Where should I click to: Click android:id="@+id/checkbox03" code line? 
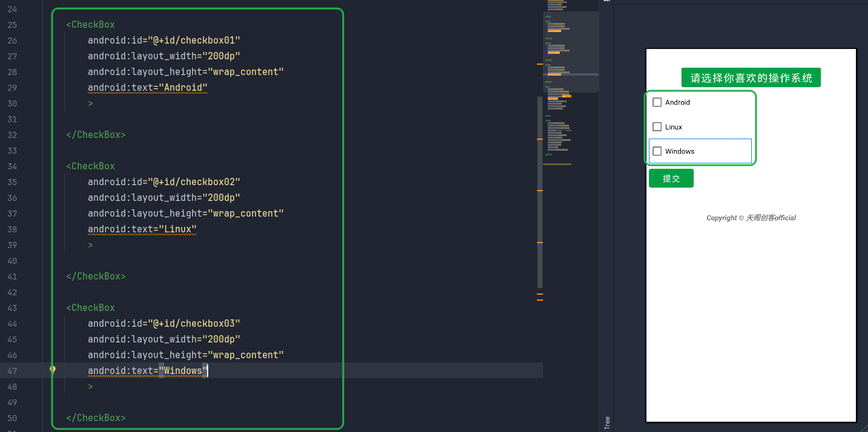click(x=164, y=324)
